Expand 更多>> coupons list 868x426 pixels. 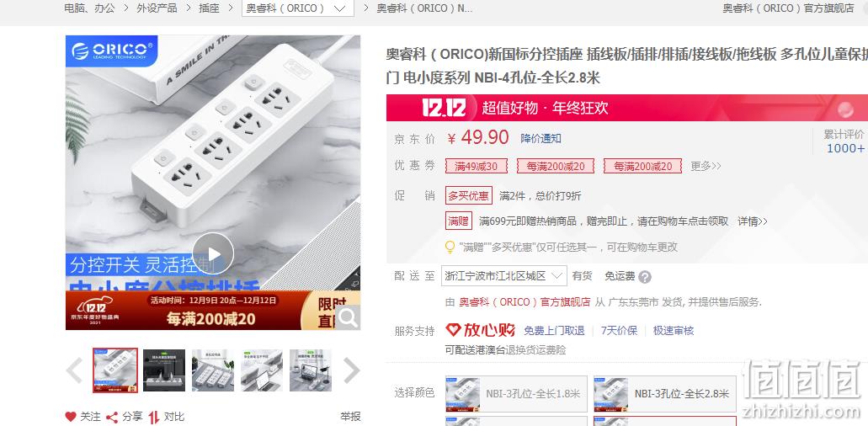(x=706, y=166)
